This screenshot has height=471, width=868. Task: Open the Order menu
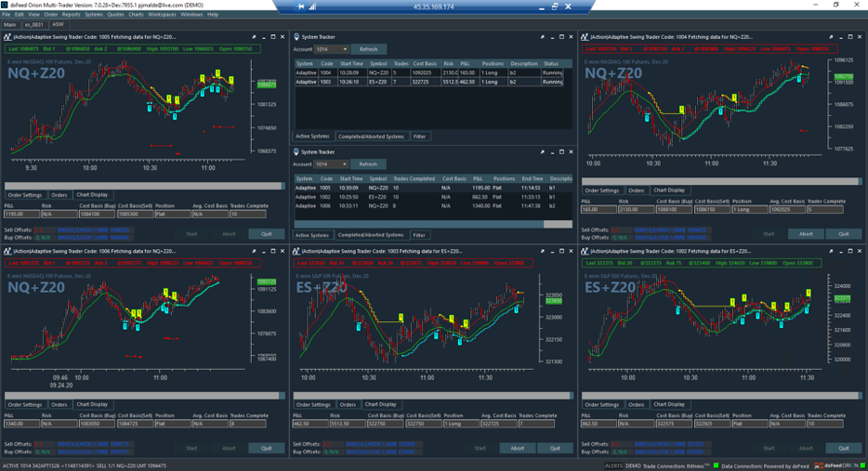click(50, 14)
